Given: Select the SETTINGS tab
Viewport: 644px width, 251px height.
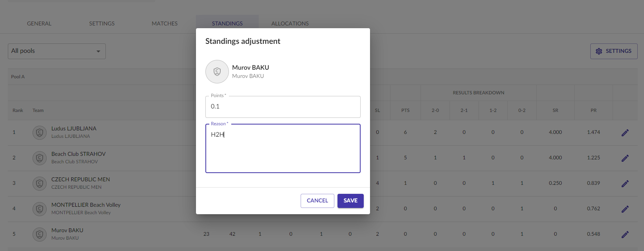Looking at the screenshot, I should [102, 23].
